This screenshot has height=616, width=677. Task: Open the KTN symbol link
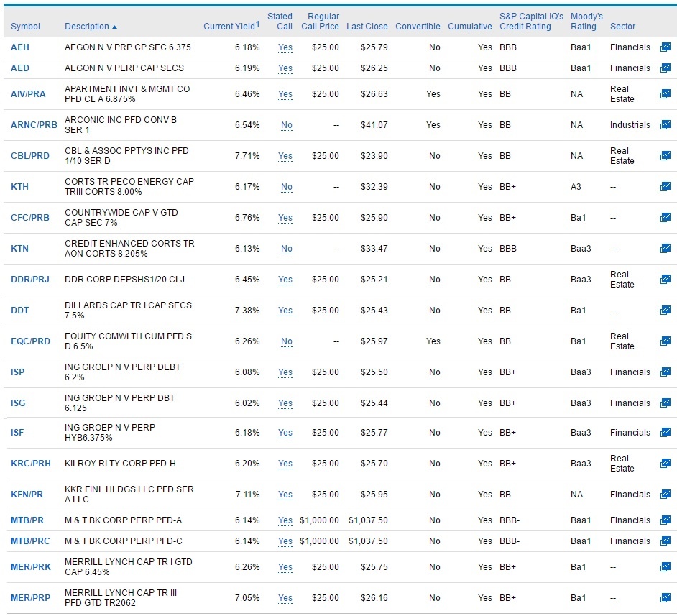pyautogui.click(x=19, y=248)
